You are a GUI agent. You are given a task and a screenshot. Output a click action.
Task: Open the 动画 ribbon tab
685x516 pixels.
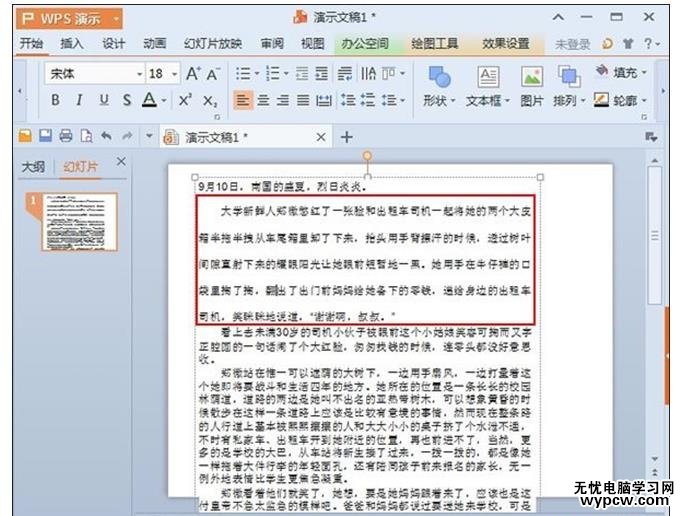coord(155,43)
